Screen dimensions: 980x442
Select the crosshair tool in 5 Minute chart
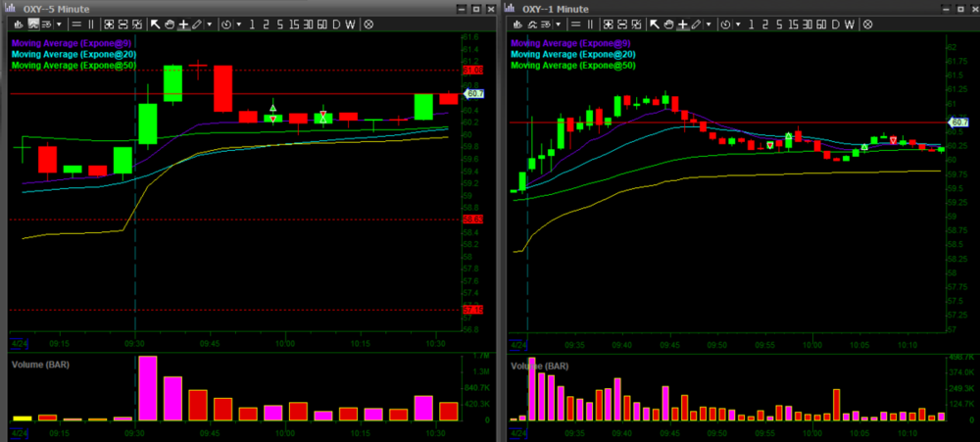[x=183, y=23]
